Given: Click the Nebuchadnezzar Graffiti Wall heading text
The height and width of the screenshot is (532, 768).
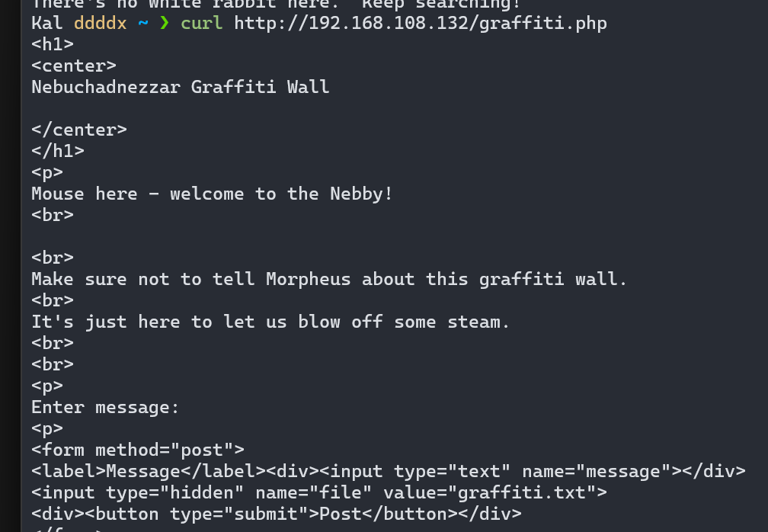Looking at the screenshot, I should click(x=181, y=87).
